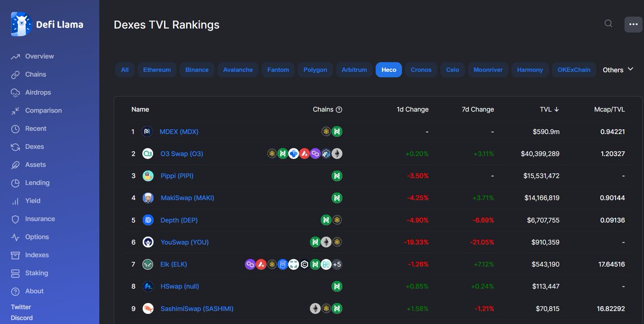Viewport: 644px width, 324px height.
Task: Click the Insurance shield icon
Action: [x=16, y=219]
